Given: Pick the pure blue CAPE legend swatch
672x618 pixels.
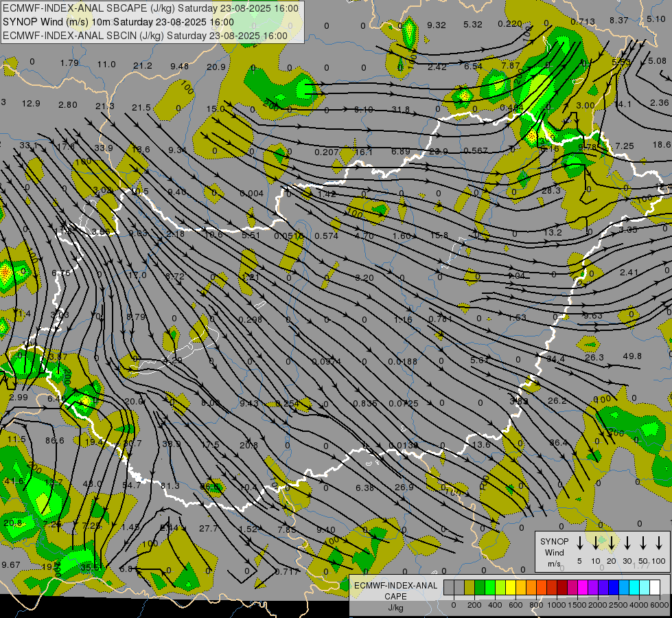Looking at the screenshot, I should pyautogui.click(x=613, y=587).
